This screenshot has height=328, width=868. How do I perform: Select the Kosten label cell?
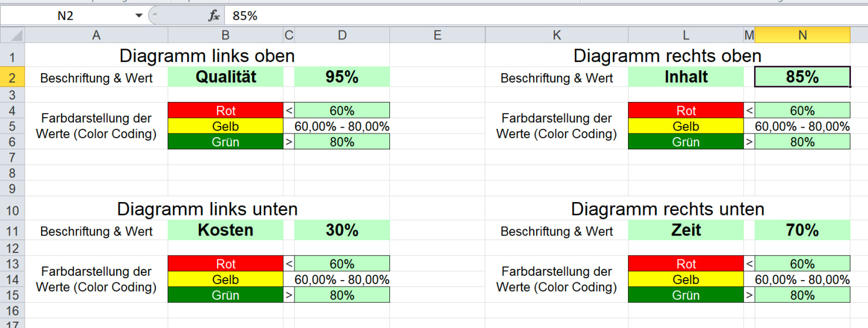[x=226, y=230]
